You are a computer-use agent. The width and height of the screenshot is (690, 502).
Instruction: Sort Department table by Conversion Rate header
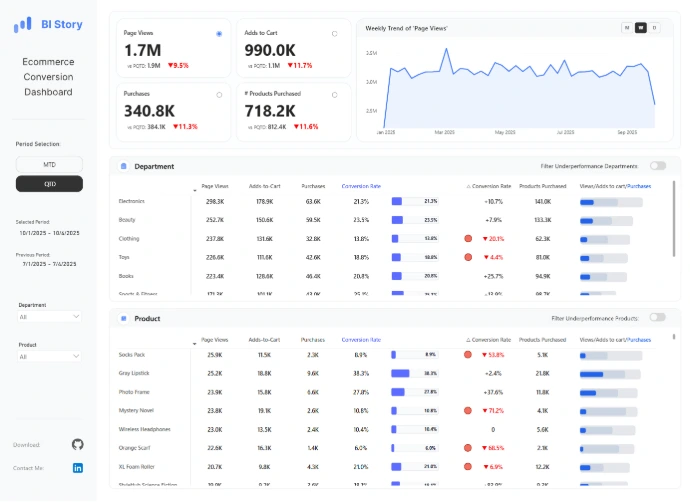click(361, 185)
